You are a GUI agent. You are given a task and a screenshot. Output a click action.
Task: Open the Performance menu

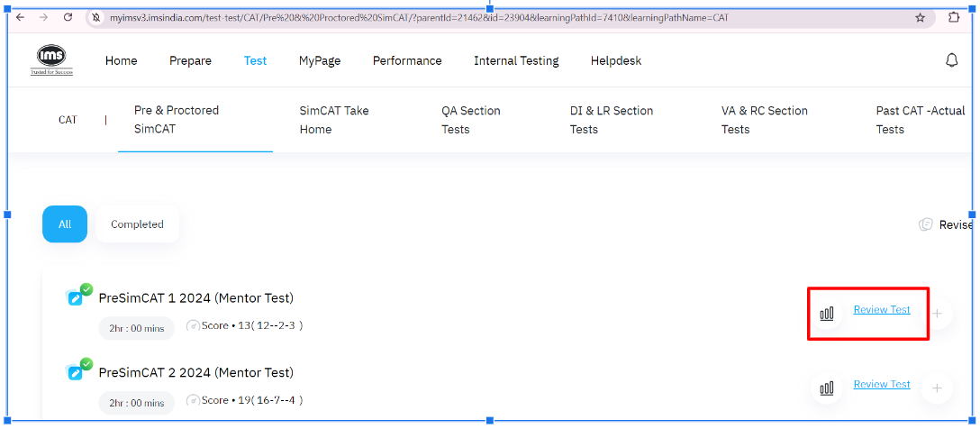coord(407,60)
